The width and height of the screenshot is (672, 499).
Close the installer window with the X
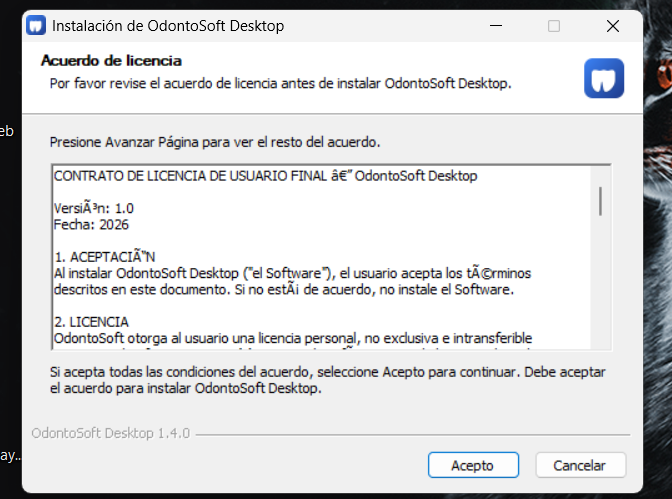(612, 26)
